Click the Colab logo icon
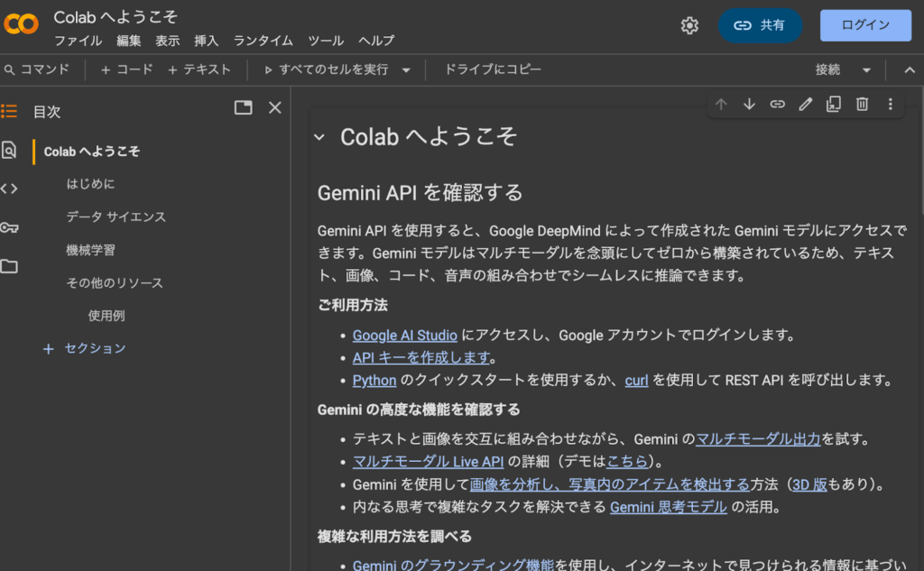924x571 pixels. click(22, 24)
